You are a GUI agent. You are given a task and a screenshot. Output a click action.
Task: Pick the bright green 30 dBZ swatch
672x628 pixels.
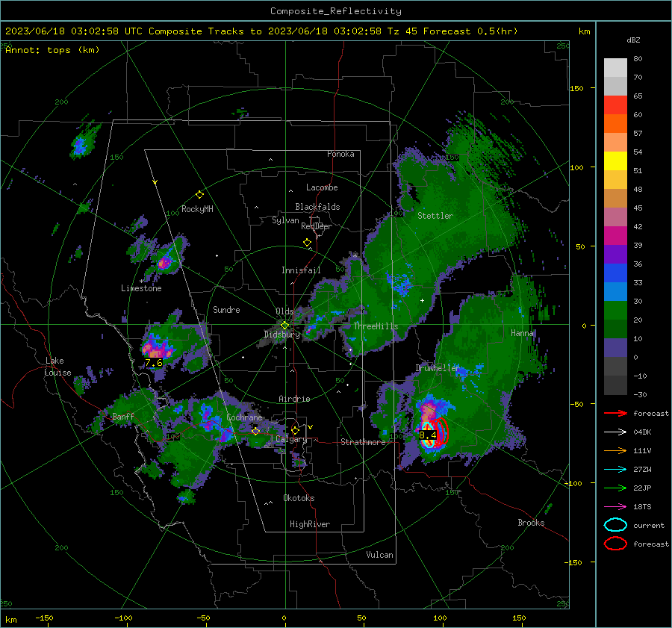[x=615, y=310]
